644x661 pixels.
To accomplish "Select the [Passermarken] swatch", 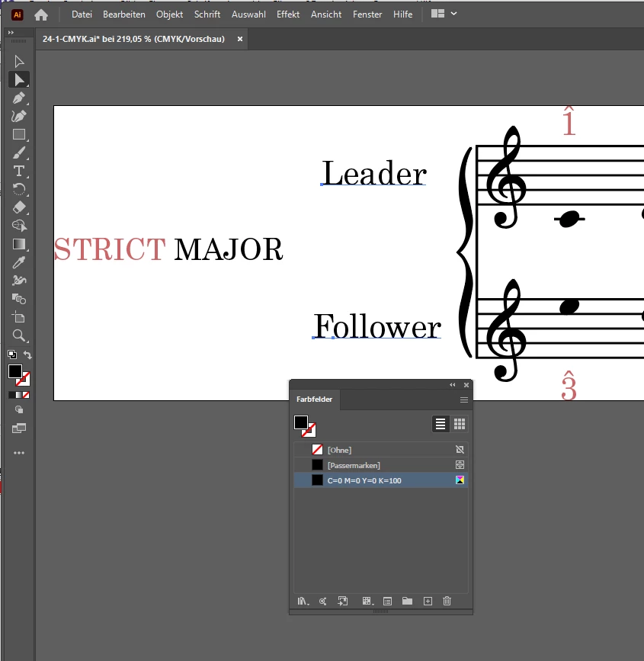I will (381, 465).
